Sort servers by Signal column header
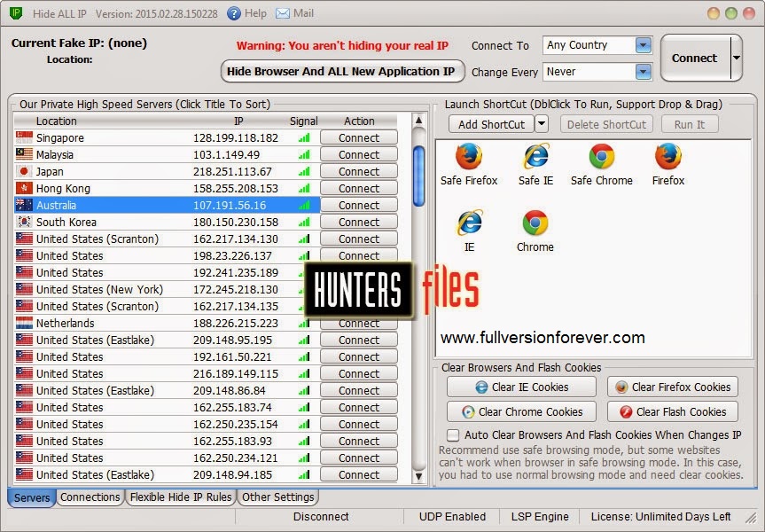This screenshot has height=532, width=765. pyautogui.click(x=303, y=121)
